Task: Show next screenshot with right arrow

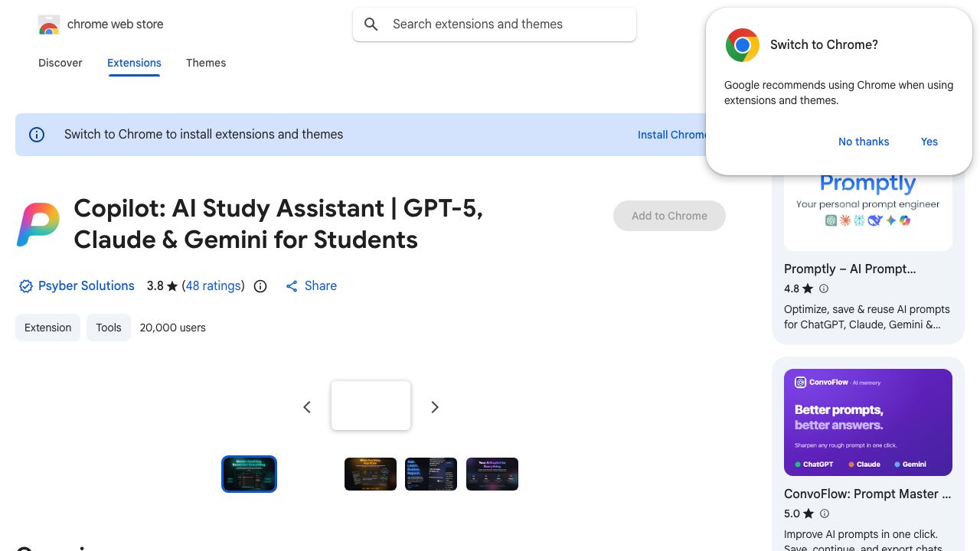Action: click(x=435, y=407)
